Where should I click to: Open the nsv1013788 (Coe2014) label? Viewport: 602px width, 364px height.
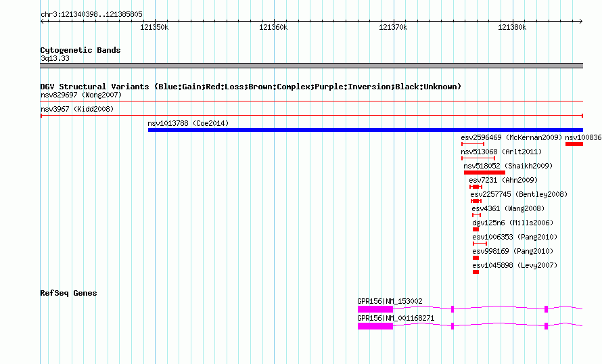(x=188, y=123)
